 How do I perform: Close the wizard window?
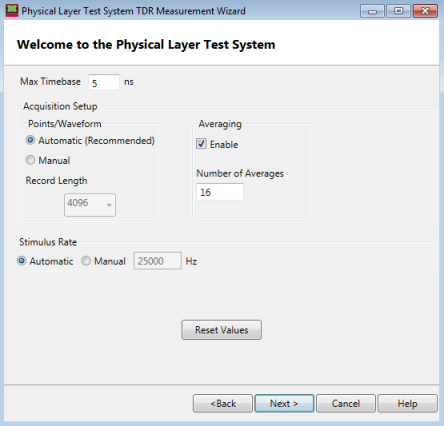pos(425,11)
